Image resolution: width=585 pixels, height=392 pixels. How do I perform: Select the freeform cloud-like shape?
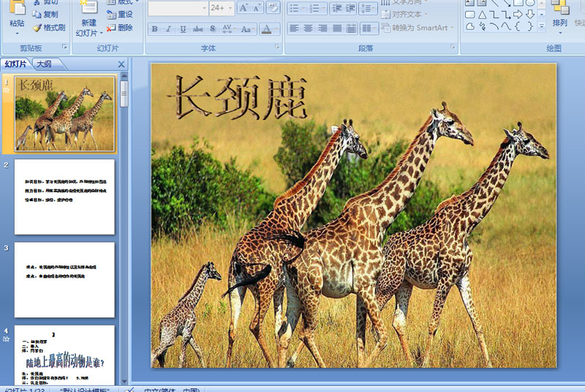[x=470, y=26]
